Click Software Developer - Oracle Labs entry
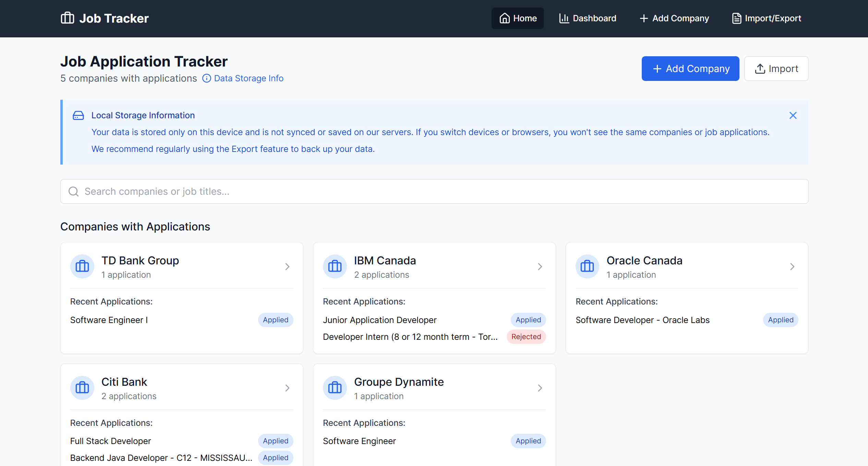This screenshot has height=466, width=868. 642,320
